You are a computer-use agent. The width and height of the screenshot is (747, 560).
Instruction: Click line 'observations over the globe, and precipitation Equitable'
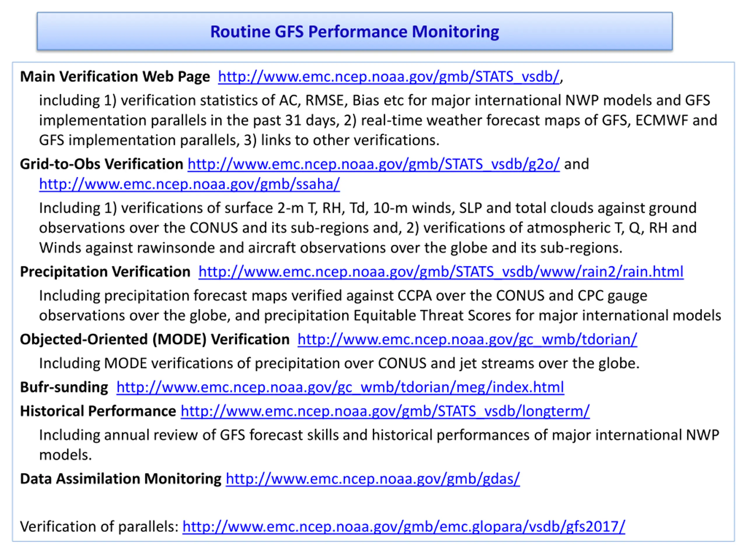tap(380, 316)
